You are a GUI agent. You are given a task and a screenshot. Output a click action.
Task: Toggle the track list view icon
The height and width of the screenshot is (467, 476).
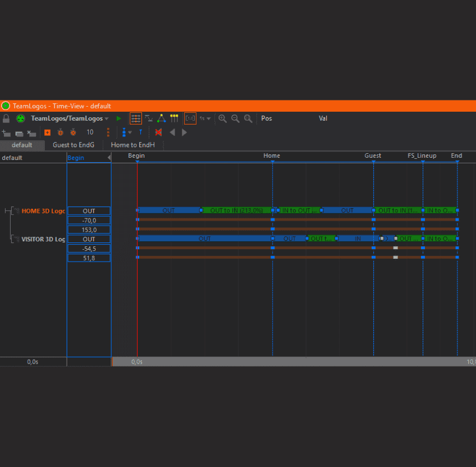click(136, 118)
